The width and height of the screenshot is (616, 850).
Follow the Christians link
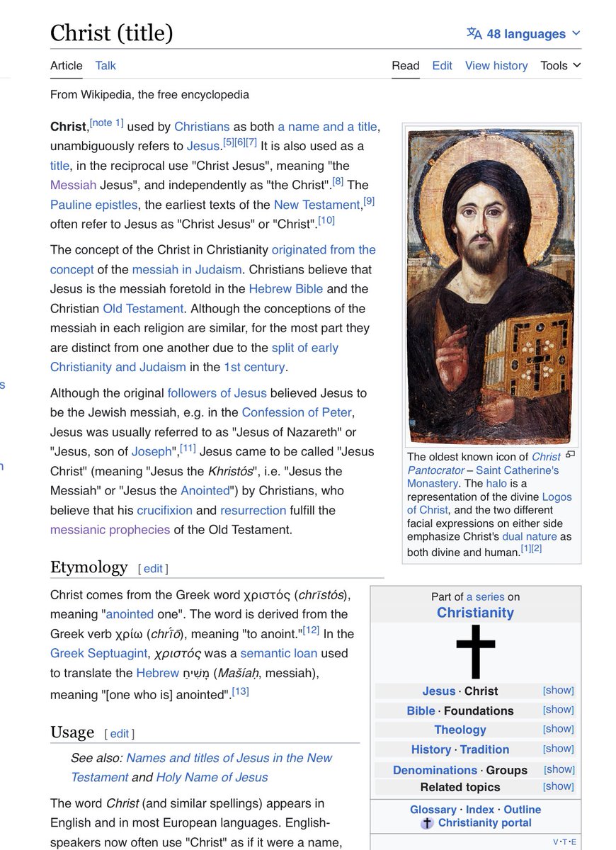coord(202,127)
